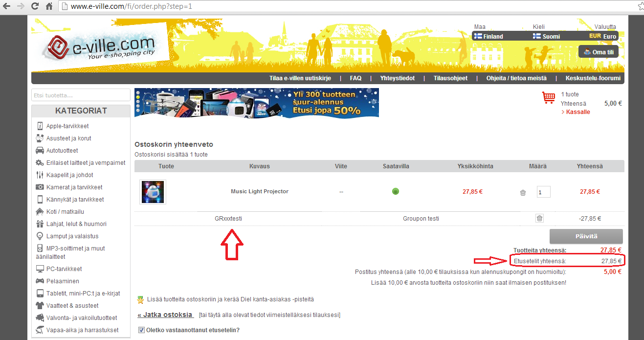Open the Kieli language selector Suomi
644x340 pixels.
coord(546,36)
